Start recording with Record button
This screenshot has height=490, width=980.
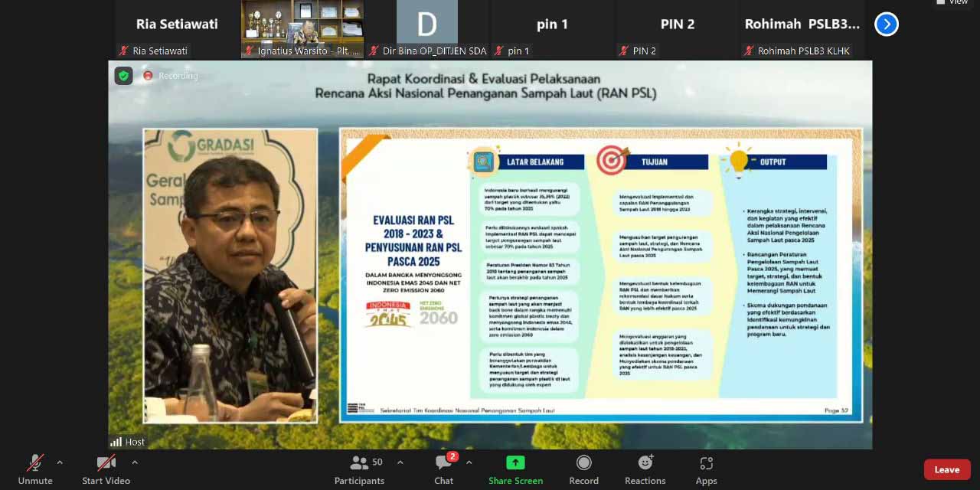583,469
